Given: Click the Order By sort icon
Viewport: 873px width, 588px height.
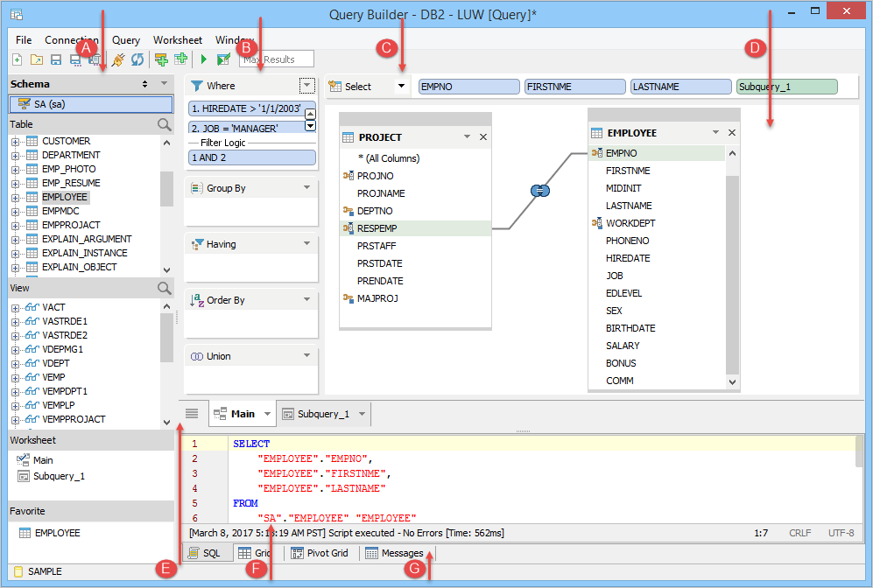Looking at the screenshot, I should (197, 300).
